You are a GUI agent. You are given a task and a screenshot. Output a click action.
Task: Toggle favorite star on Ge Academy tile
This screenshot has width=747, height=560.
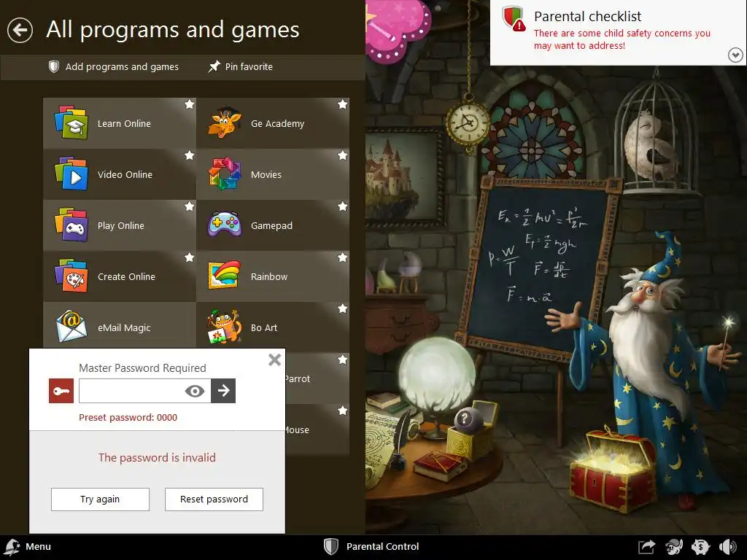(x=343, y=104)
